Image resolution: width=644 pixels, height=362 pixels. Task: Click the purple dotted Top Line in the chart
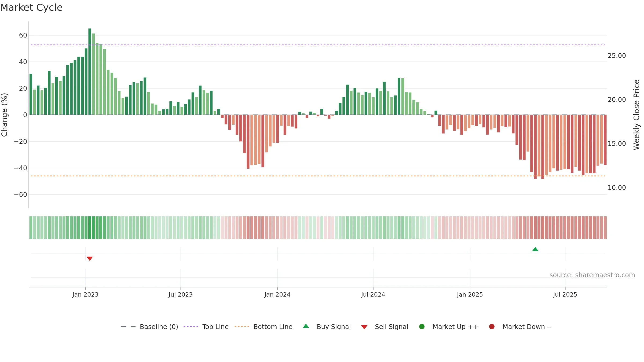318,45
